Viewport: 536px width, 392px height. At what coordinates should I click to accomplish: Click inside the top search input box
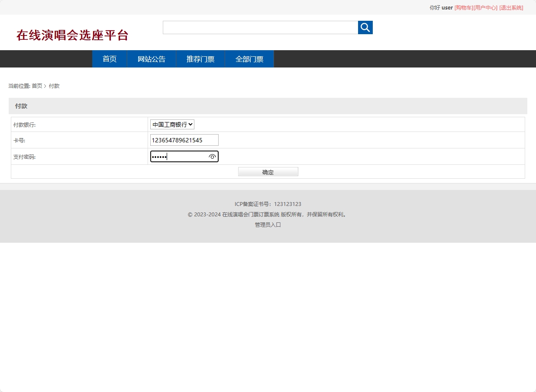pyautogui.click(x=260, y=27)
